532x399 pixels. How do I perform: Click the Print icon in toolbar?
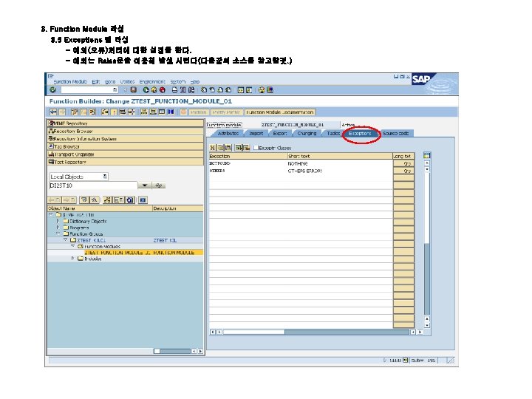point(174,90)
